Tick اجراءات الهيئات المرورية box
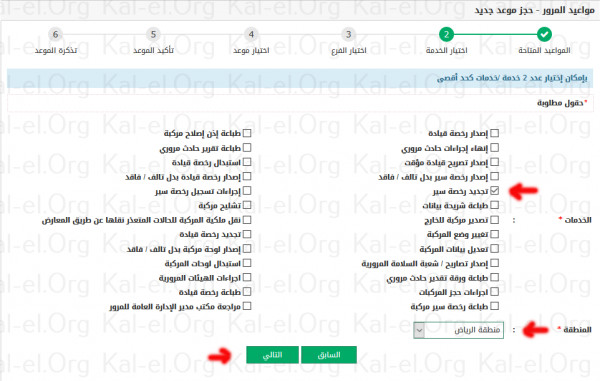This screenshot has width=600, height=381. click(x=247, y=277)
